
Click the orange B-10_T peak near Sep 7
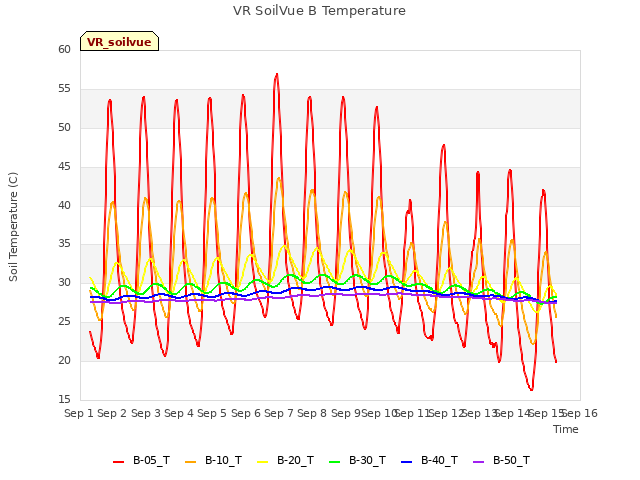click(x=279, y=178)
